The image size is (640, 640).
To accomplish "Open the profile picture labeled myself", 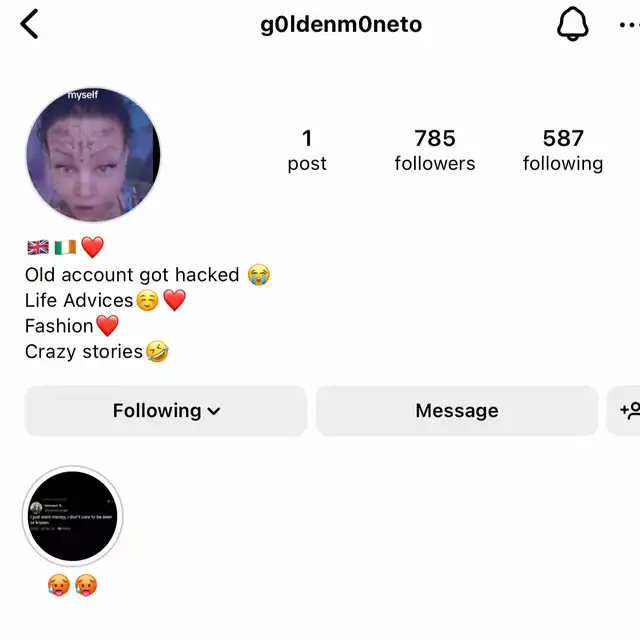I will 93,155.
